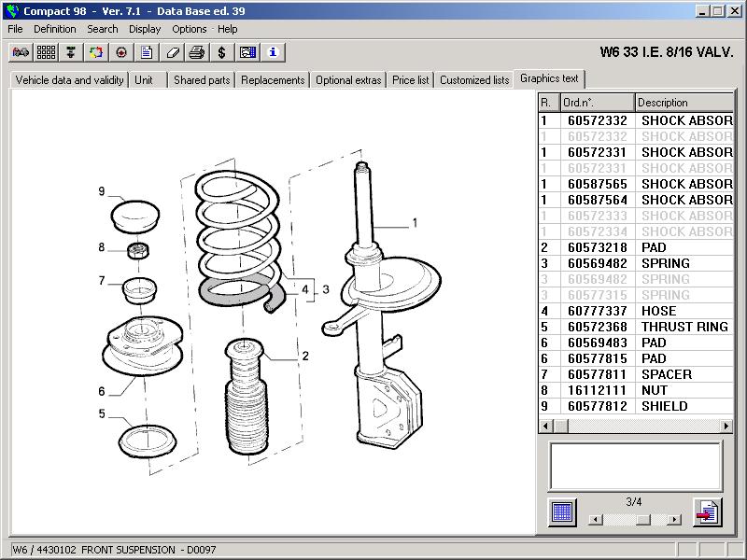Switch to the Price list tab
This screenshot has height=560, width=747.
410,80
